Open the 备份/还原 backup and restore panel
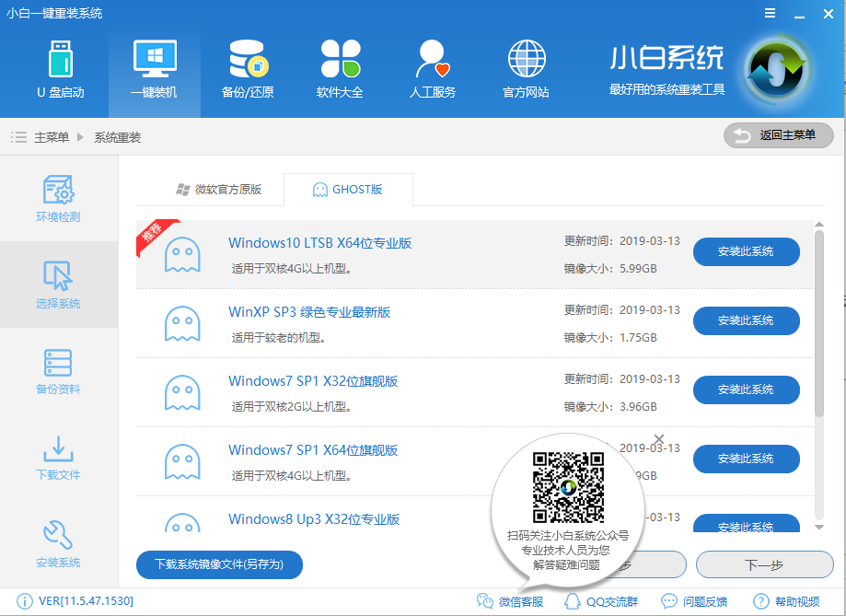The width and height of the screenshot is (846, 616). [x=247, y=69]
